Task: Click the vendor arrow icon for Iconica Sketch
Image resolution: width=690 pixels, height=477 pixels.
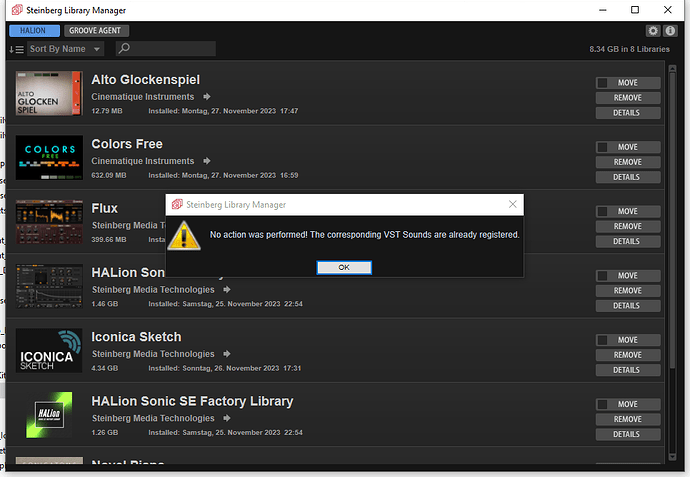Action: 227,353
